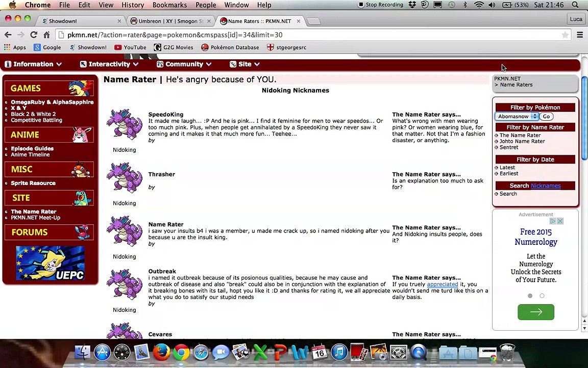Screen dimensions: 588x368
Task: Expand the Site dropdown menu
Action: point(244,64)
